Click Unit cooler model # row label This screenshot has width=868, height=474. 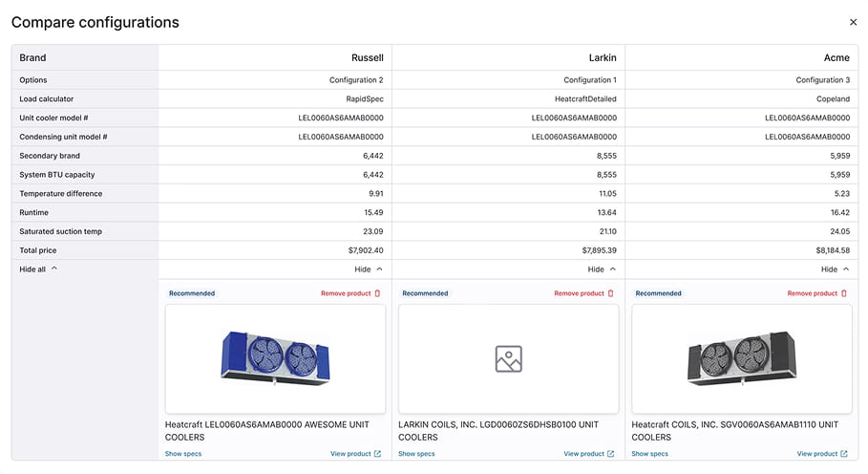pyautogui.click(x=53, y=118)
